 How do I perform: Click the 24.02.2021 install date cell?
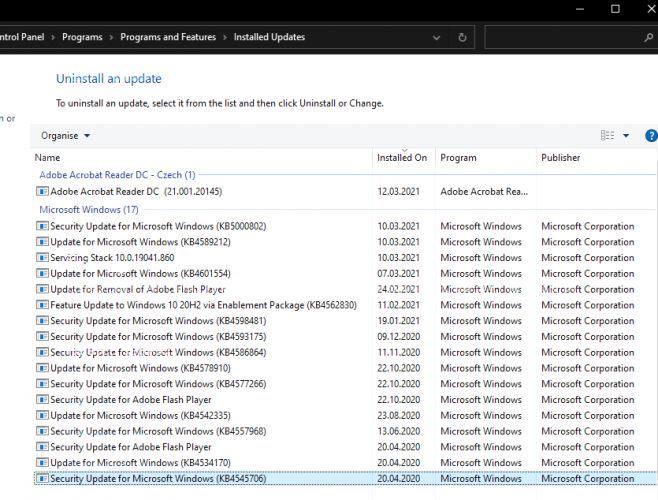click(398, 289)
